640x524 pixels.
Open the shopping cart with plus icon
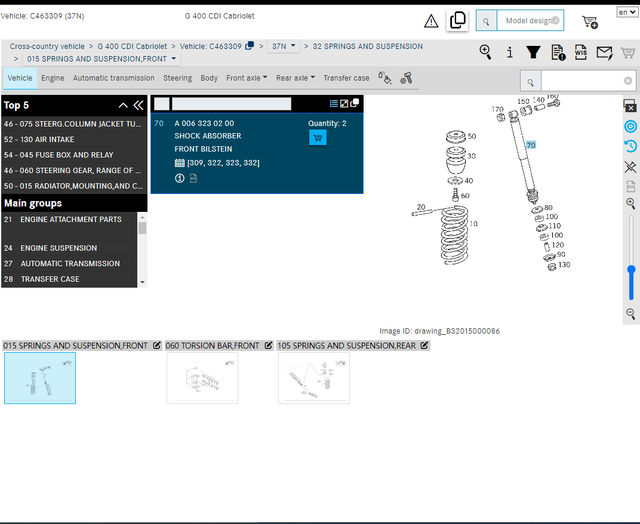click(590, 22)
